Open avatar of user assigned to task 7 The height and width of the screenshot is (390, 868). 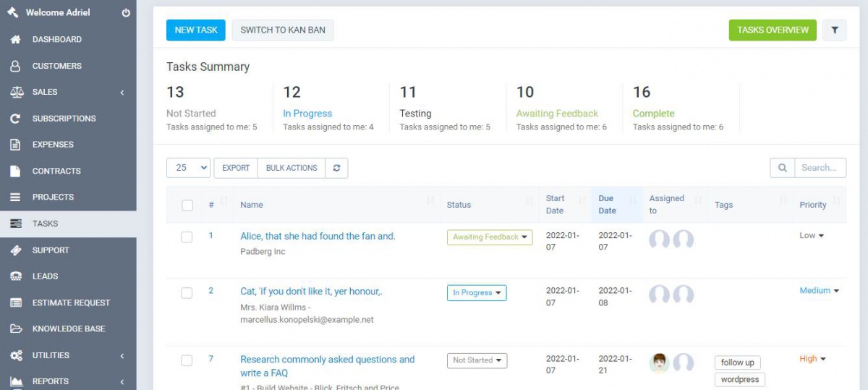click(659, 363)
